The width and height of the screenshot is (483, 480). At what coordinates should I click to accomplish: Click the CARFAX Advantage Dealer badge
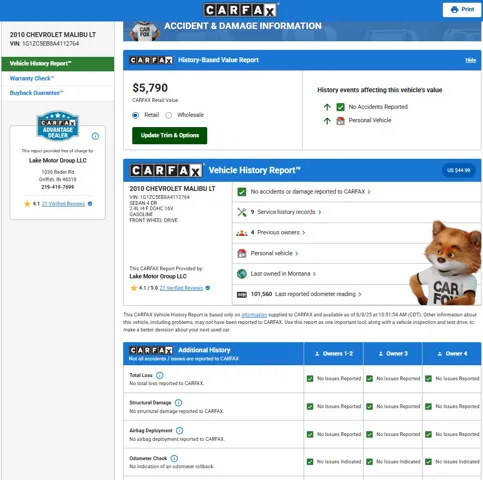point(58,126)
